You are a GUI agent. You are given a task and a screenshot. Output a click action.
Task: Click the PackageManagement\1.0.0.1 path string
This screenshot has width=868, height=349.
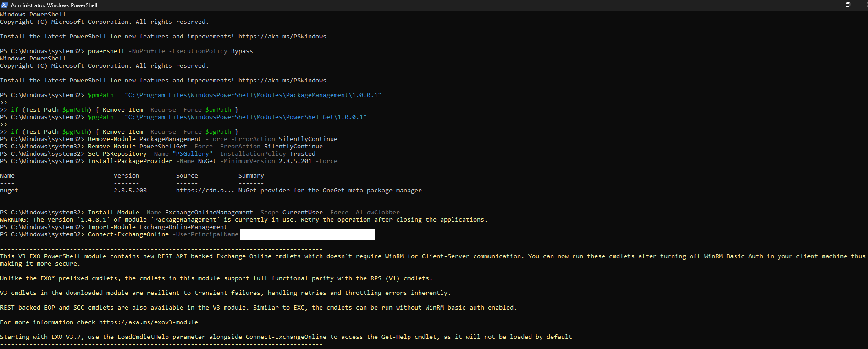[253, 95]
